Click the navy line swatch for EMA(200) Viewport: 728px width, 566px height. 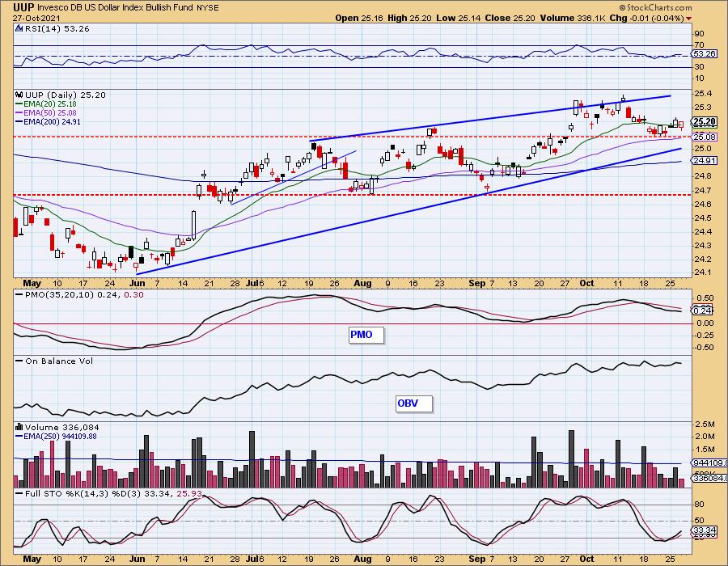tap(19, 122)
